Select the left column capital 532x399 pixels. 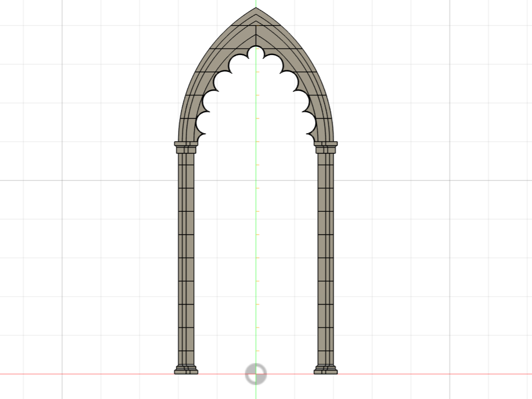[186, 147]
